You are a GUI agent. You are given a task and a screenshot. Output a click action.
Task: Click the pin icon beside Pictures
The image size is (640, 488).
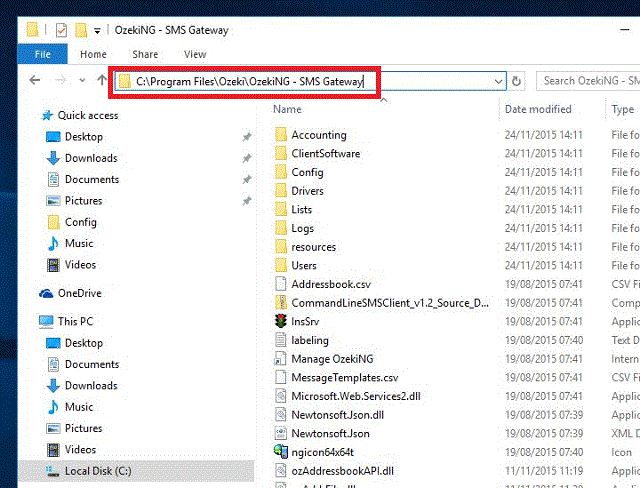(x=247, y=200)
